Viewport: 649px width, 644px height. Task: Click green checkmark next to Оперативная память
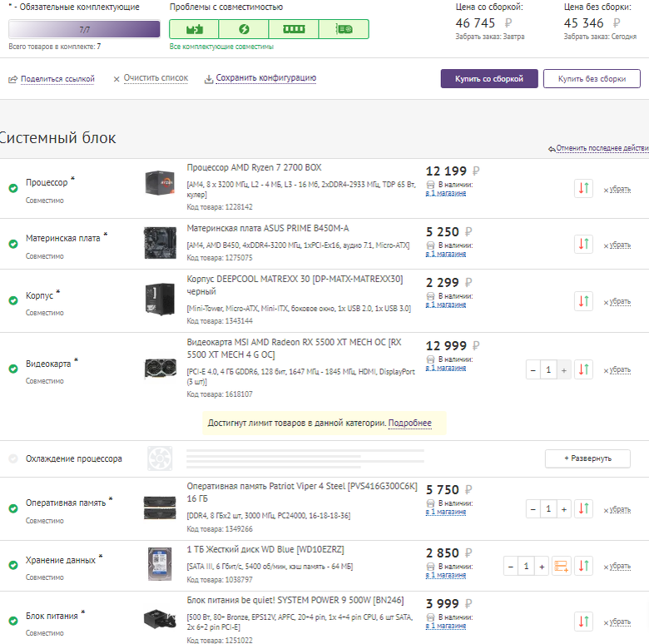pos(13,508)
